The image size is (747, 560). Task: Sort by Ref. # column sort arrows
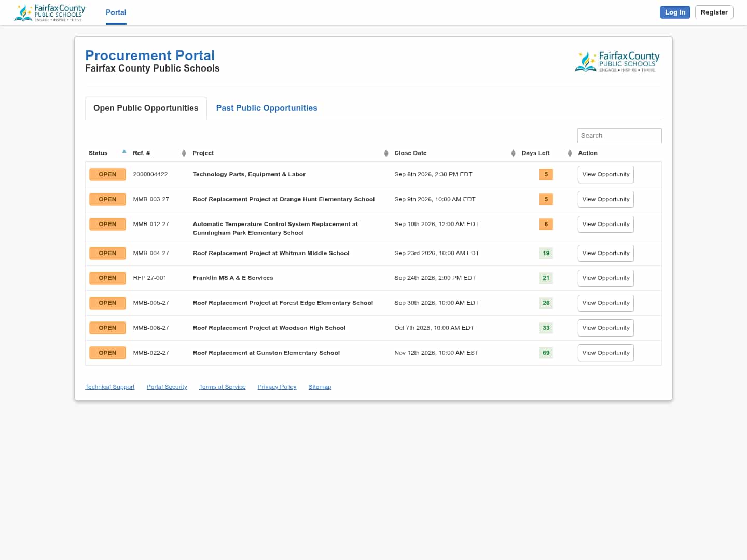tap(184, 153)
